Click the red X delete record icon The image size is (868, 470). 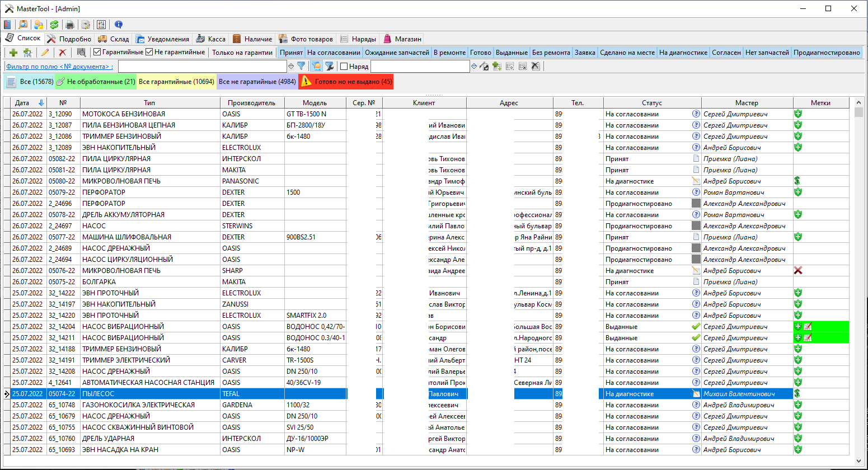tap(63, 53)
